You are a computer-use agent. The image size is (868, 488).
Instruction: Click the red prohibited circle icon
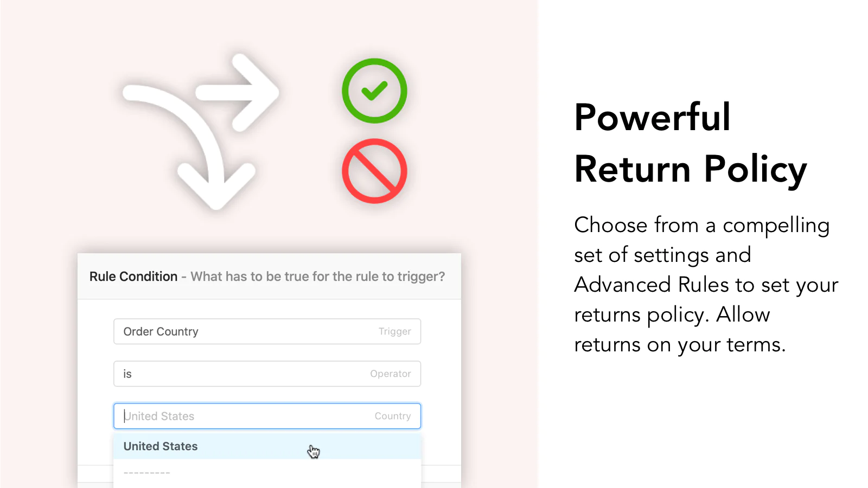point(374,171)
